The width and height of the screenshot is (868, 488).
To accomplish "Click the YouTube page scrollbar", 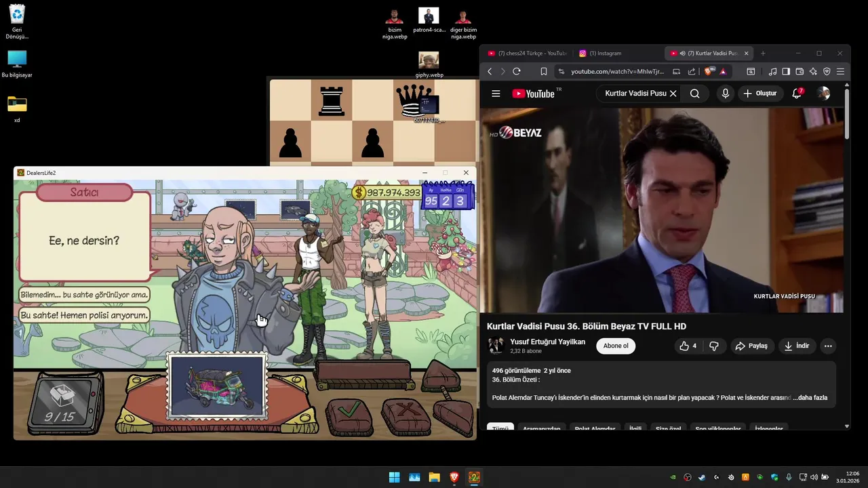I will pyautogui.click(x=846, y=113).
